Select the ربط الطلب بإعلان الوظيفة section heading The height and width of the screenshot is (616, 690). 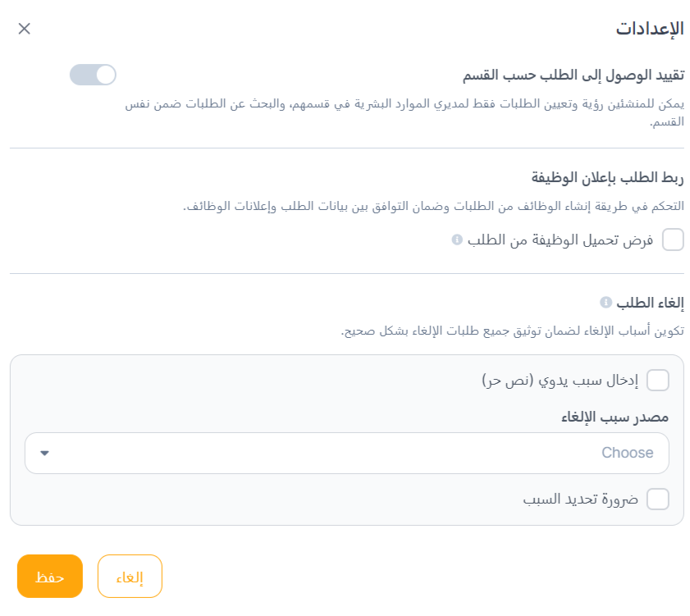coord(607,178)
